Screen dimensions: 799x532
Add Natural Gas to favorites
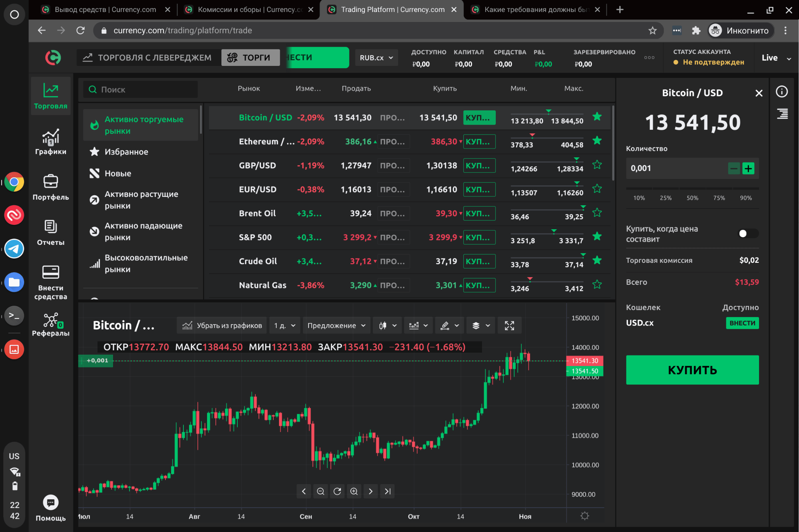coord(597,284)
